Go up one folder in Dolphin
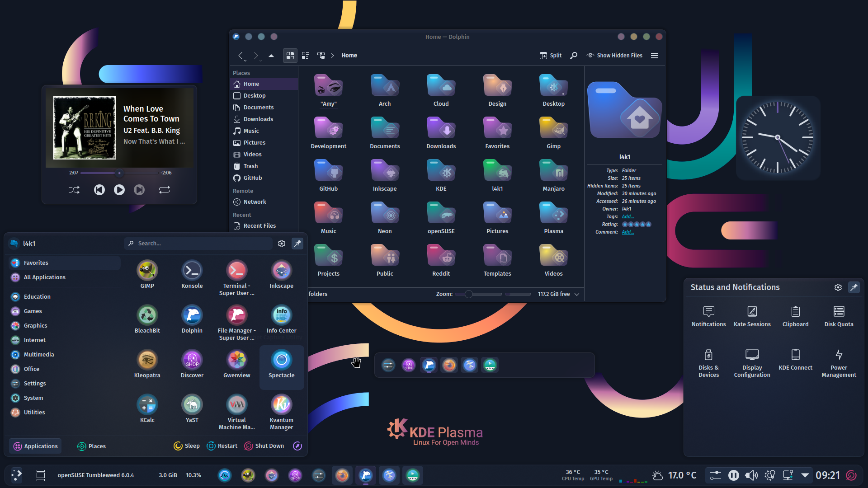The image size is (868, 488). (x=271, y=56)
